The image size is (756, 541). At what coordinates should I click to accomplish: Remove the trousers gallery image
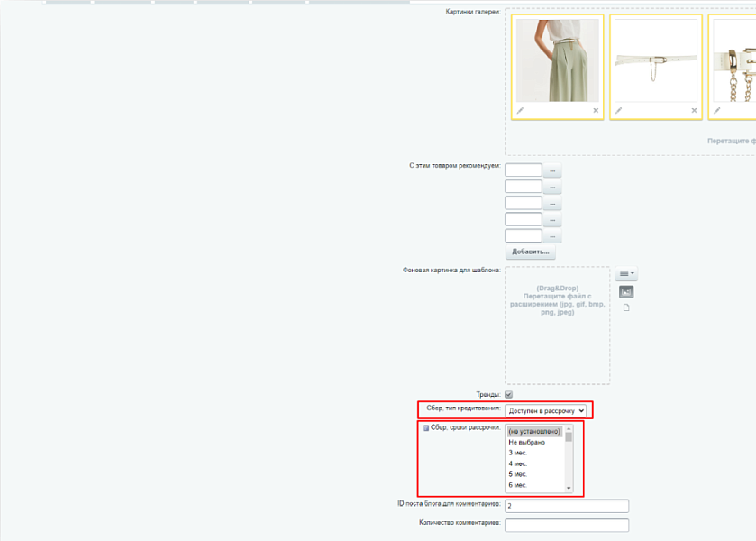pyautogui.click(x=596, y=111)
